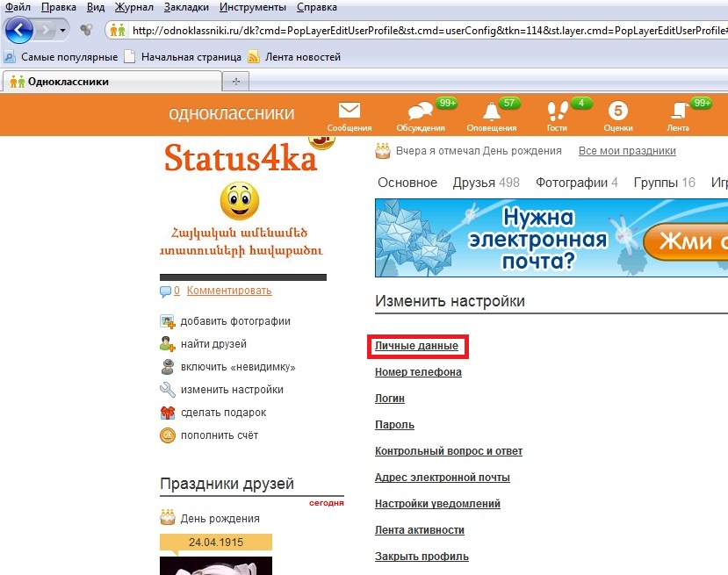728x575 pixels.
Task: Open the Логин settings link
Action: [x=390, y=399]
